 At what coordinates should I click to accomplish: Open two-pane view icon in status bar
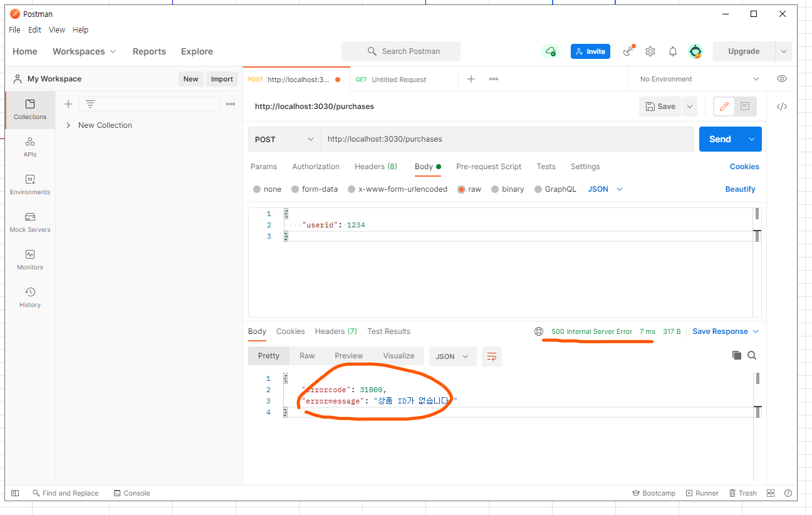[x=771, y=493]
